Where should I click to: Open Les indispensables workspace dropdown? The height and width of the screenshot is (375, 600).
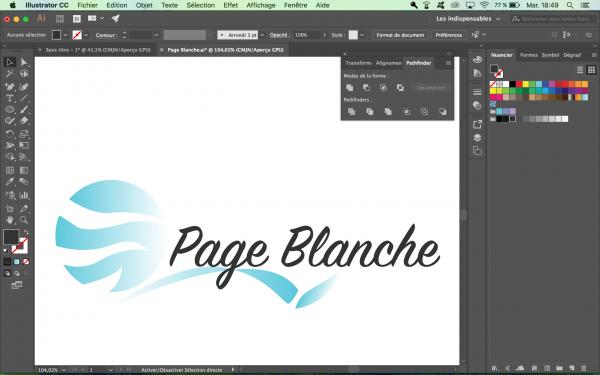(468, 19)
